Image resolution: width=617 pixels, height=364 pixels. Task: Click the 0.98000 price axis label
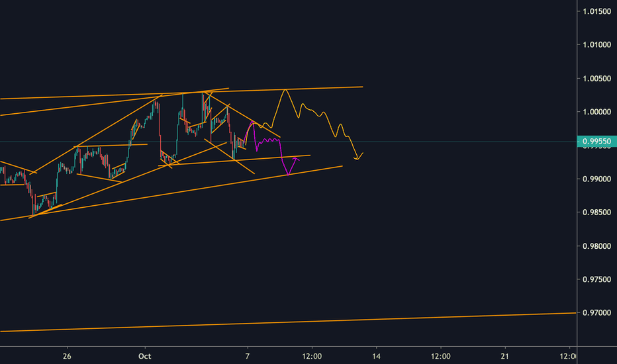pos(596,246)
